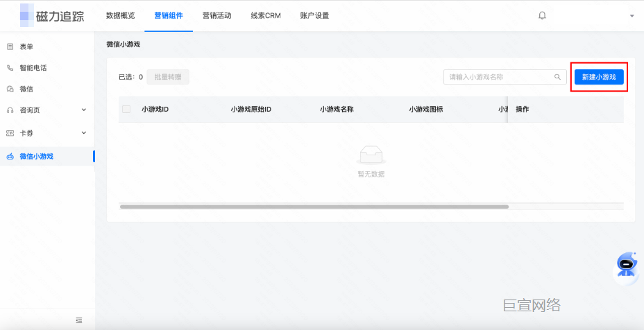Screen dimensions: 644x330
Task: Open 账户设置 tab
Action: click(314, 15)
